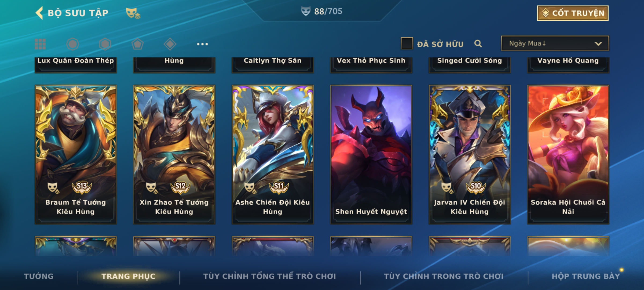Open Braum Tể Tướng Kiêu Hùng skin card
Image resolution: width=644 pixels, height=290 pixels.
[x=76, y=155]
